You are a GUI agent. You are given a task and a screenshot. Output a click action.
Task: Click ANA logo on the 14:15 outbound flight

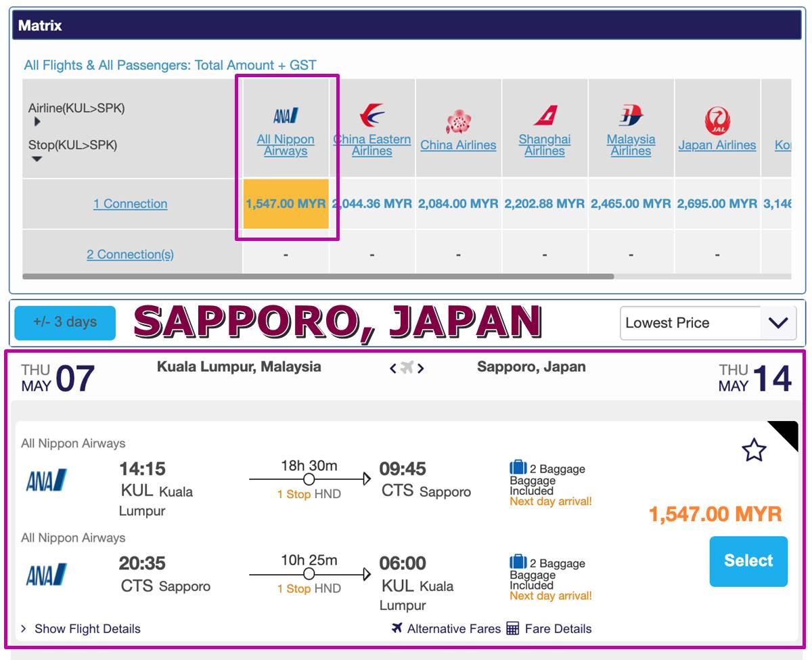click(x=46, y=480)
